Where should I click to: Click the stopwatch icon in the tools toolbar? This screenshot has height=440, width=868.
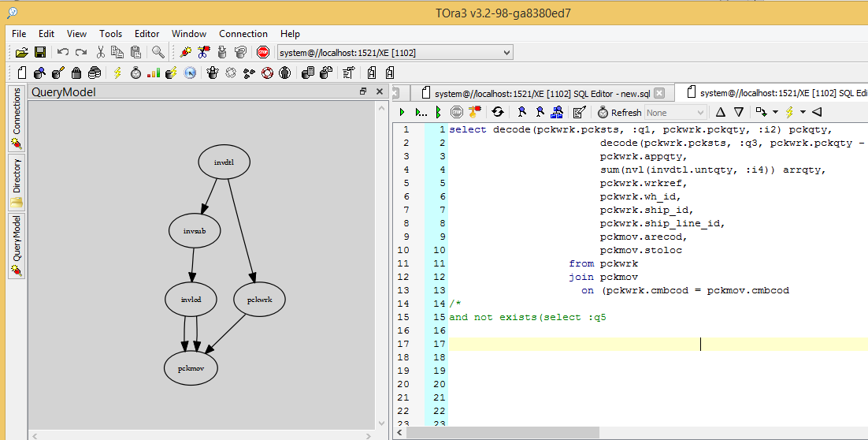coord(135,73)
